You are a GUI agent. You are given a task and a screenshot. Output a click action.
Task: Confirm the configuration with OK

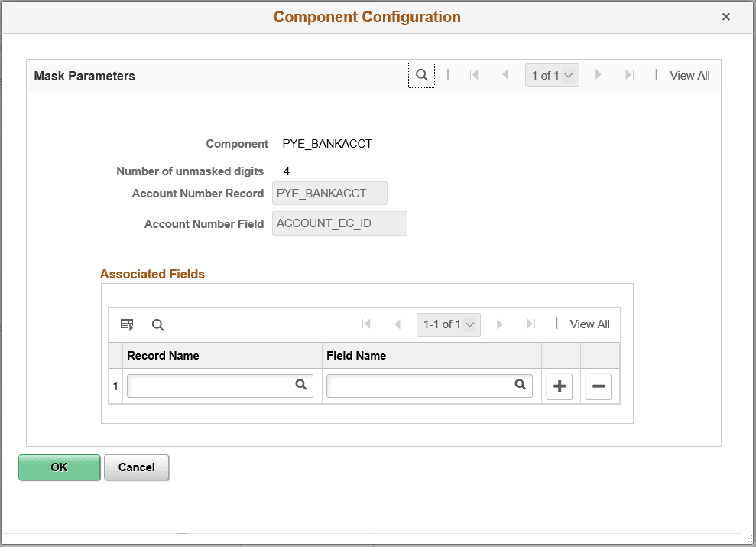pyautogui.click(x=59, y=467)
